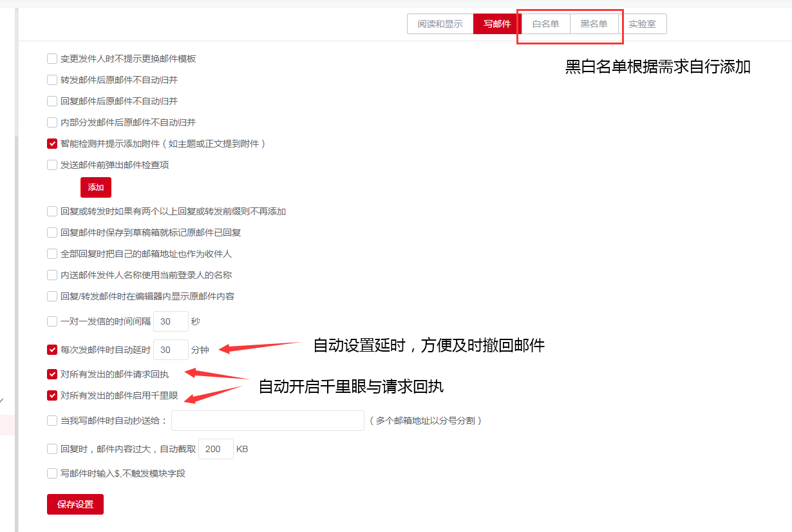Image resolution: width=792 pixels, height=532 pixels.
Task: Select the 写邮件 tab
Action: [497, 24]
